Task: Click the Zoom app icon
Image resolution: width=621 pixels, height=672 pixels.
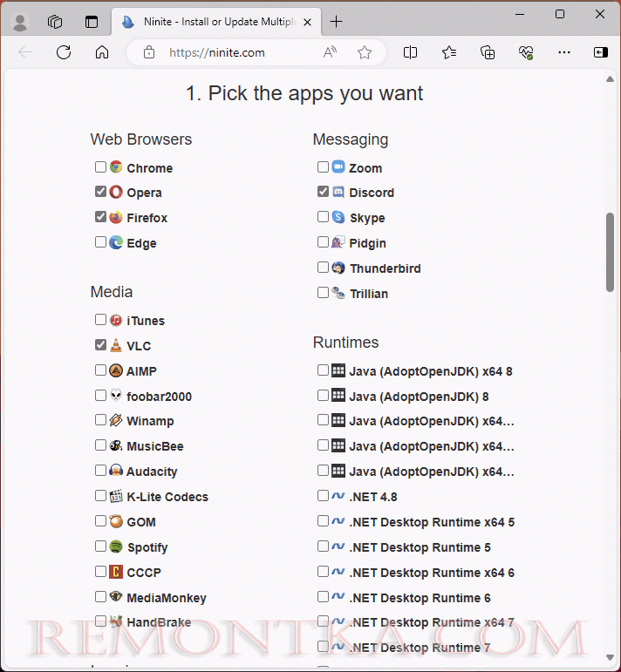Action: point(338,166)
